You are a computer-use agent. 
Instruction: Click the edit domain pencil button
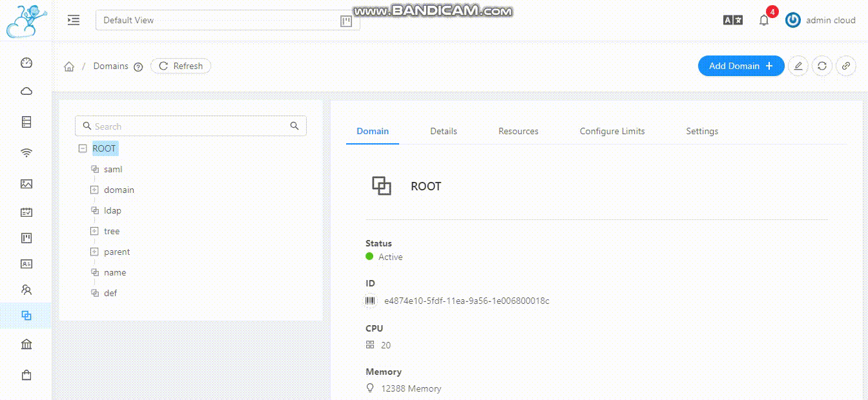[798, 66]
